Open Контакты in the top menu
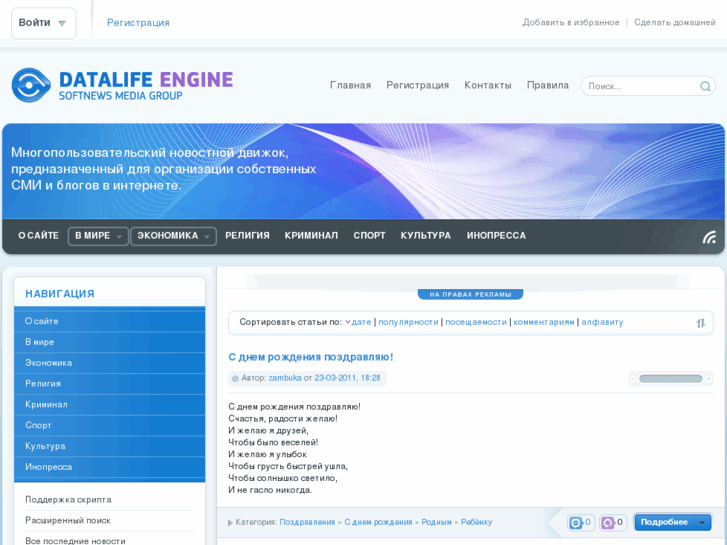The width and height of the screenshot is (727, 545). pyautogui.click(x=487, y=86)
